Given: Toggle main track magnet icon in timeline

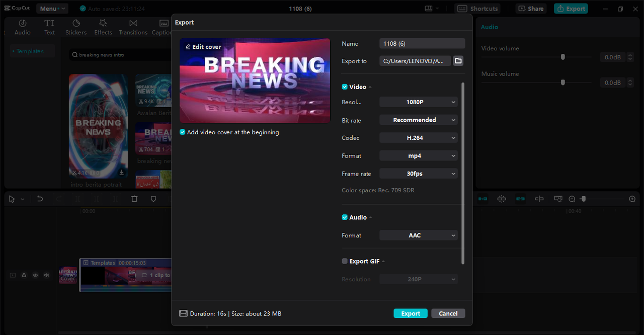Looking at the screenshot, I should pyautogui.click(x=483, y=199).
